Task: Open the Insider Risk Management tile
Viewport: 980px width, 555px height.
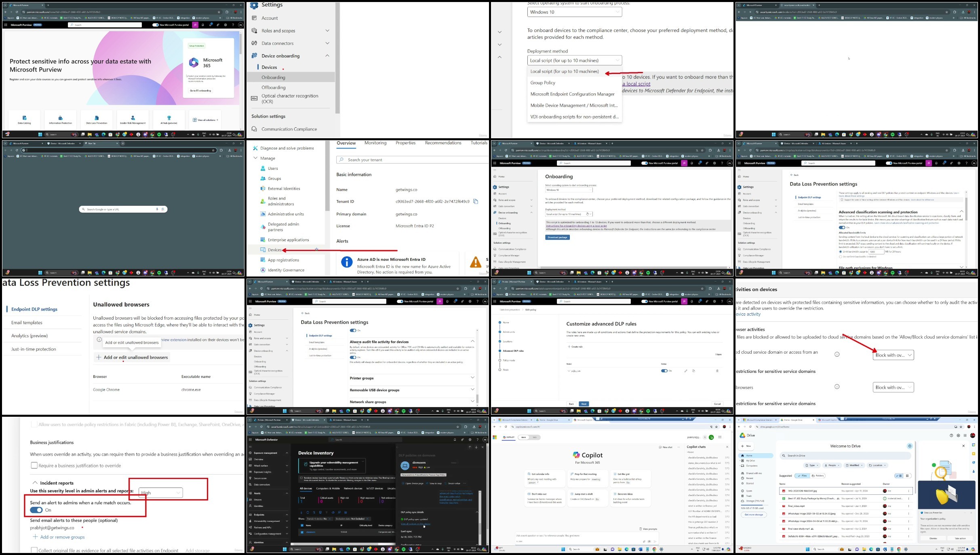Action: coord(133,120)
